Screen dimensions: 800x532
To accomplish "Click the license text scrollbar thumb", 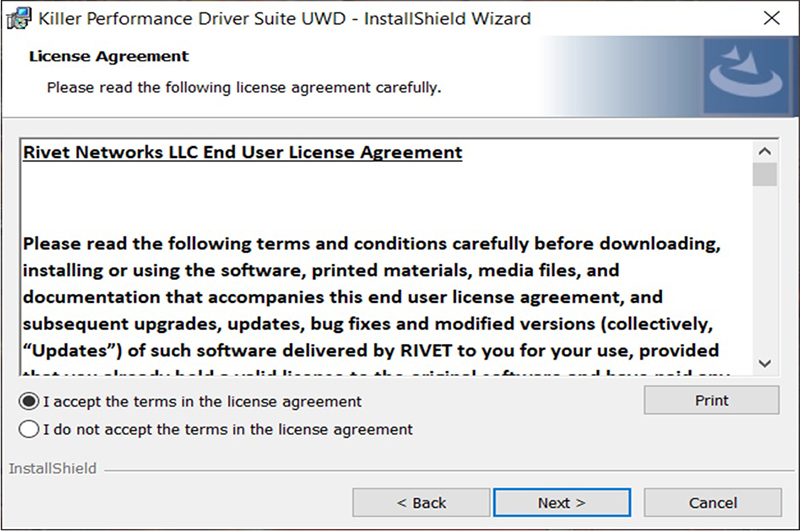I will 765,175.
